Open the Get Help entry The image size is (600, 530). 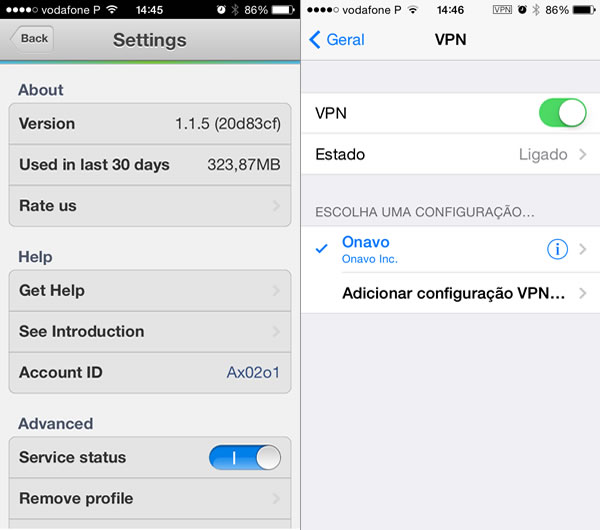pos(150,290)
